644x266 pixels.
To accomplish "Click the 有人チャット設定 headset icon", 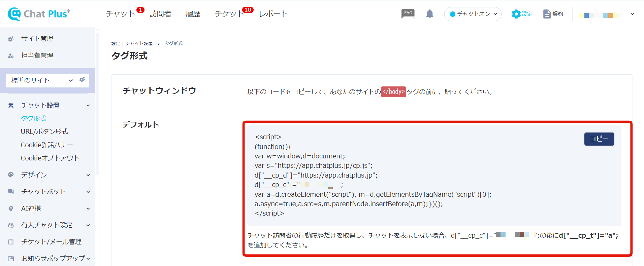I will pos(11,225).
